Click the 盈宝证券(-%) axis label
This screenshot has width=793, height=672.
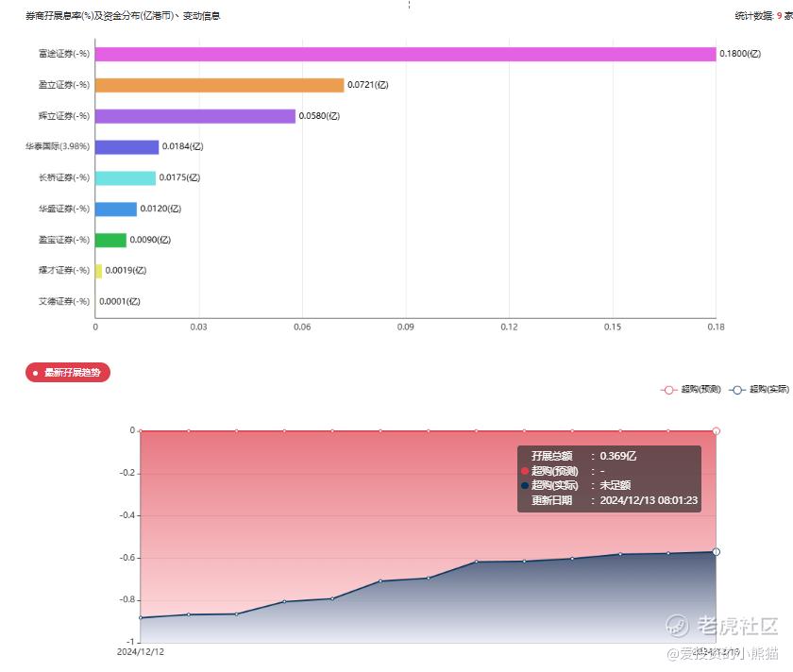pyautogui.click(x=64, y=240)
